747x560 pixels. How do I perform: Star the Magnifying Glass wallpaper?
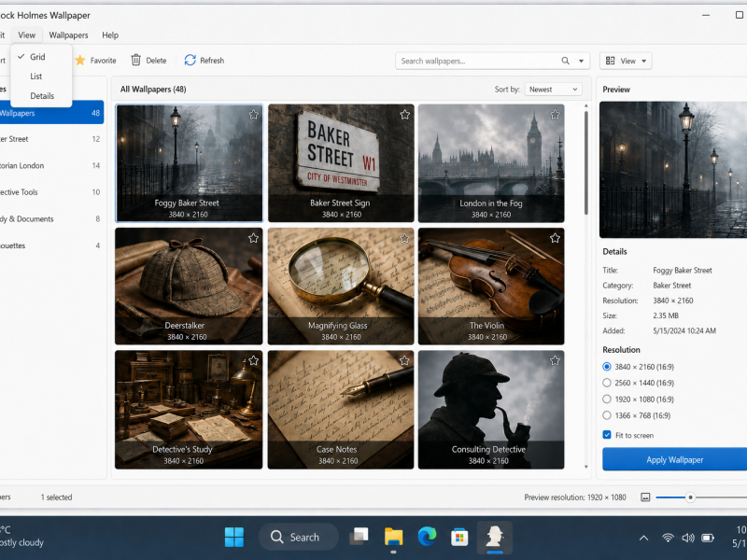(x=404, y=238)
